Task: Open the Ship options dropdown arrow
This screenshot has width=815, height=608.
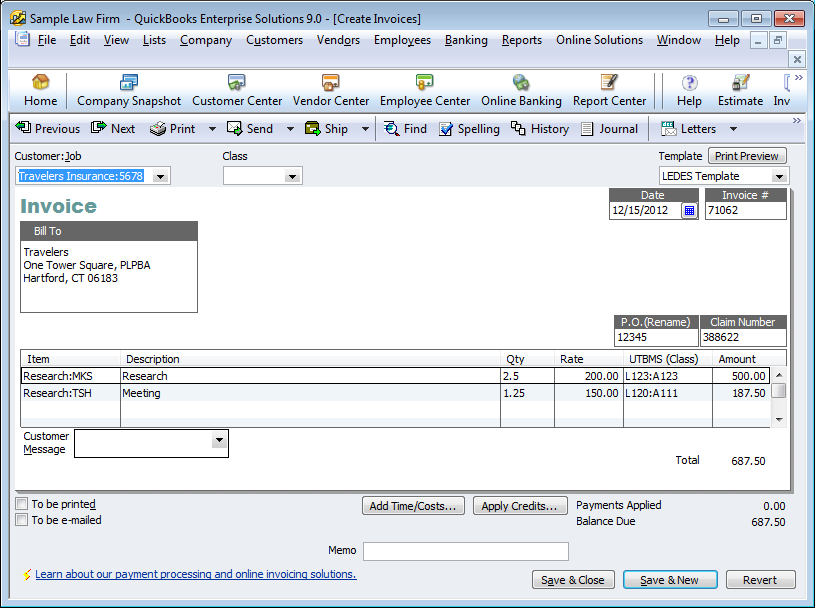Action: 365,128
